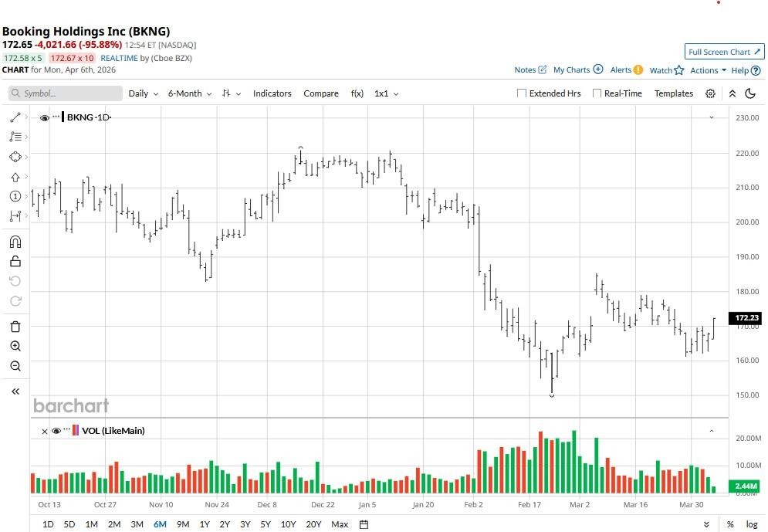Open the Indicators menu
The width and height of the screenshot is (768, 532).
(x=272, y=93)
